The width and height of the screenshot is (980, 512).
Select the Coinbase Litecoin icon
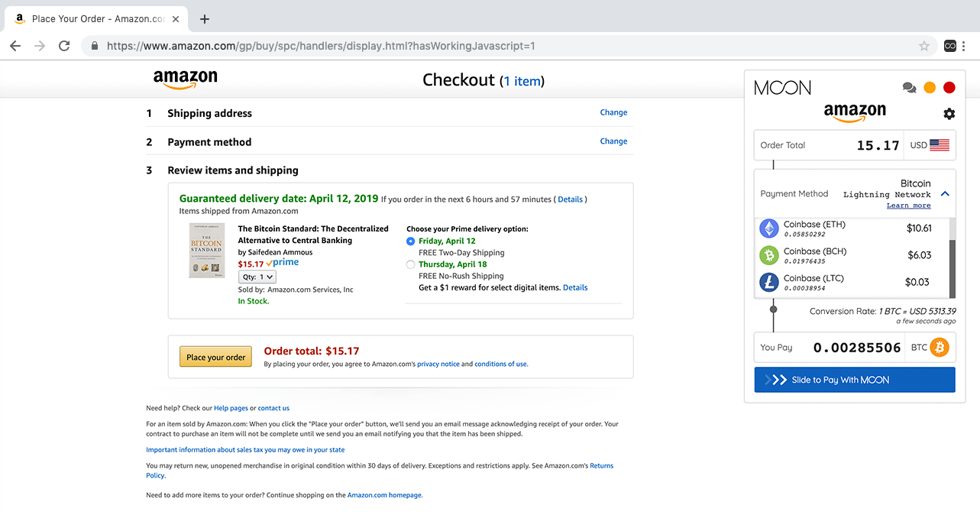pyautogui.click(x=768, y=282)
